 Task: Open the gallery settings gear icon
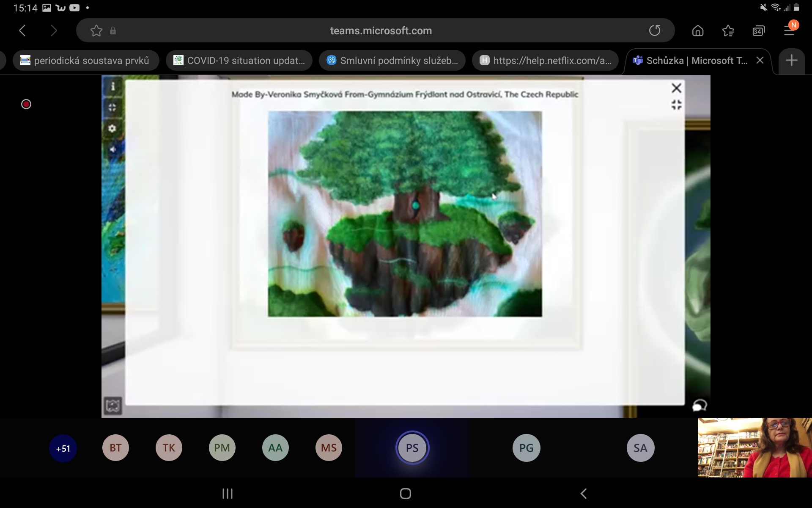[112, 128]
